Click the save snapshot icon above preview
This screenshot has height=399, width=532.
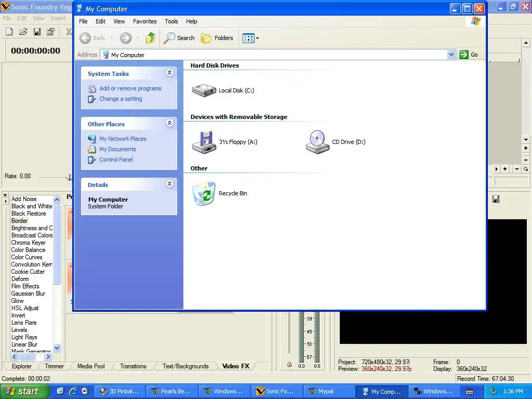pos(496,199)
